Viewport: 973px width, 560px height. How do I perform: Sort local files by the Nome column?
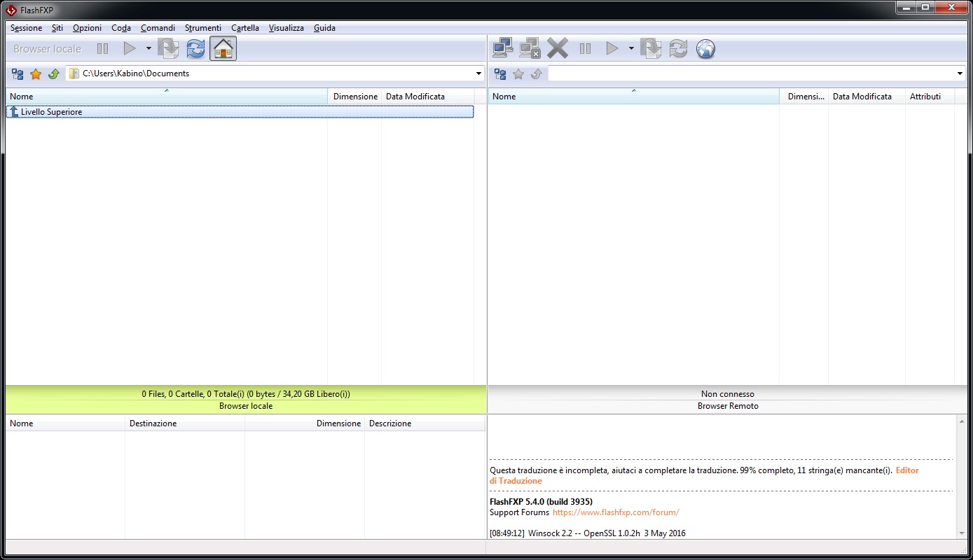coord(167,97)
